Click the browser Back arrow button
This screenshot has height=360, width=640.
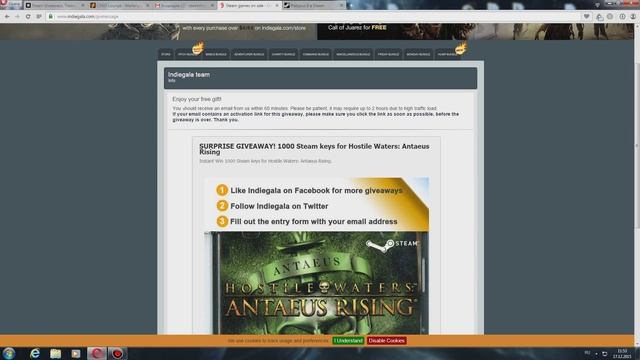(7, 16)
